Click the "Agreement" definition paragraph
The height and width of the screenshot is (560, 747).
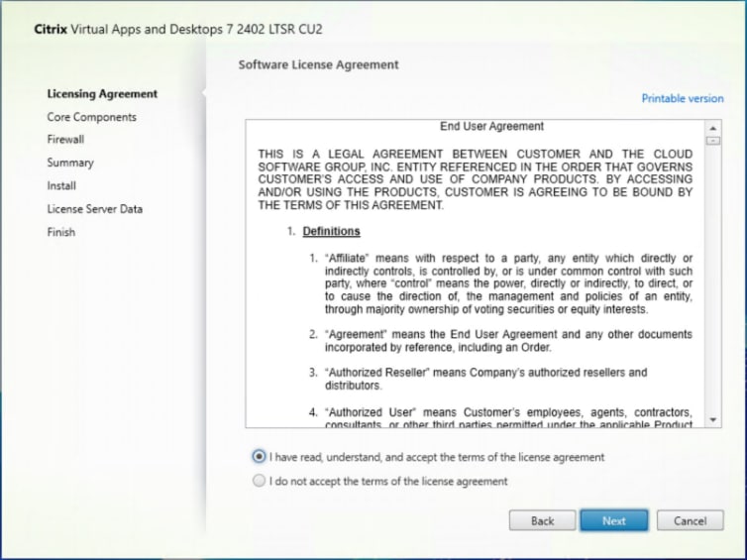[x=508, y=341]
